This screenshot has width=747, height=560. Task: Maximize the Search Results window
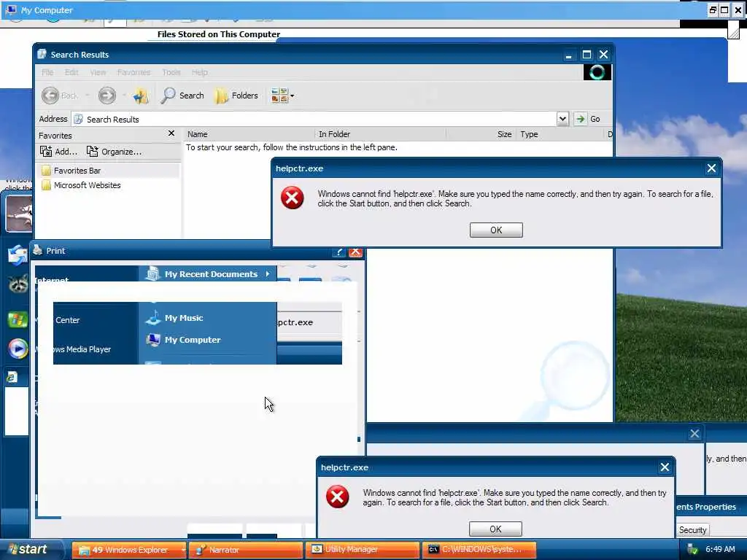587,54
